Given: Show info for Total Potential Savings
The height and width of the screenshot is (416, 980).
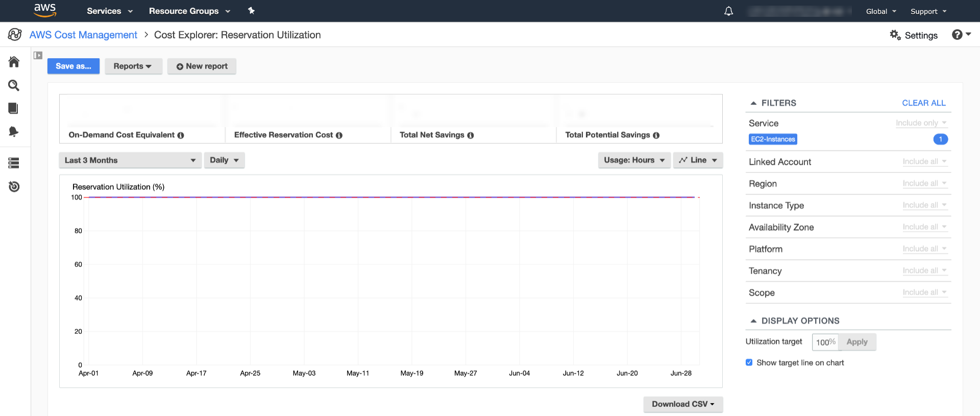Looking at the screenshot, I should 656,135.
